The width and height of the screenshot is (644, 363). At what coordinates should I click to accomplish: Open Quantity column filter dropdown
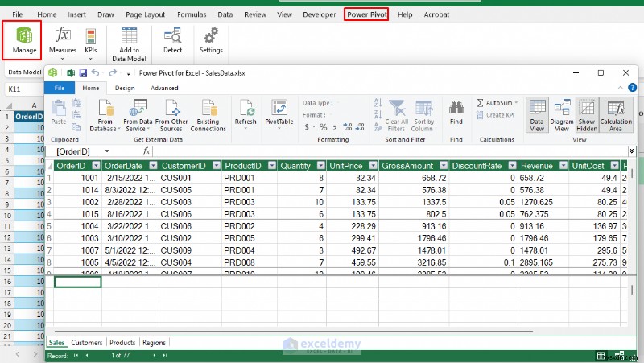(x=320, y=166)
